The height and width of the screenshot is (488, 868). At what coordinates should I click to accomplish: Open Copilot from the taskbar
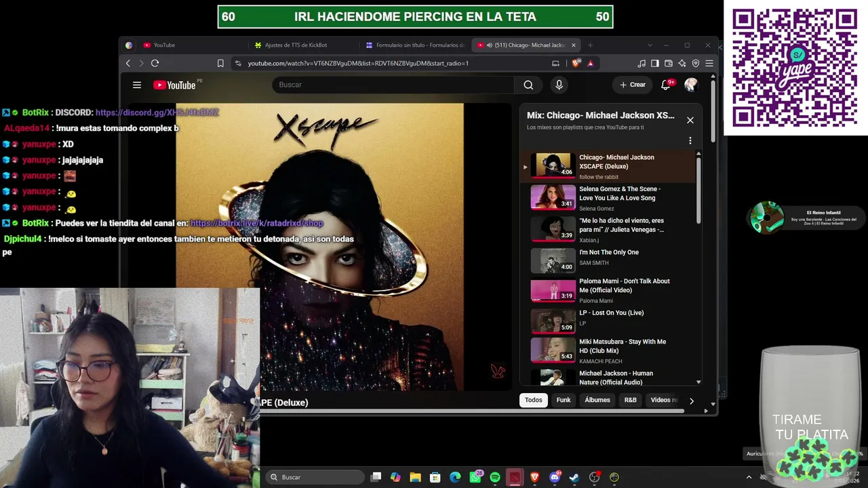(x=395, y=477)
